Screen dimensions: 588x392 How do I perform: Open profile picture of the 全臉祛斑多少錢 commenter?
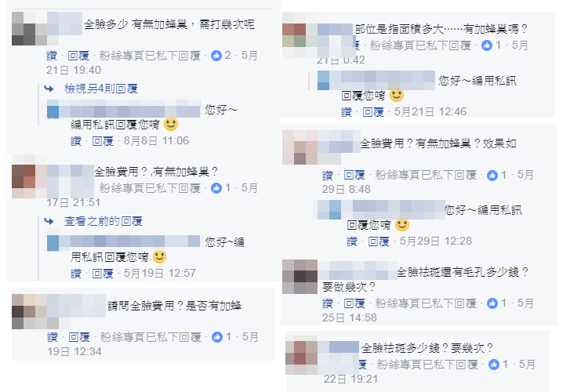[x=301, y=353]
